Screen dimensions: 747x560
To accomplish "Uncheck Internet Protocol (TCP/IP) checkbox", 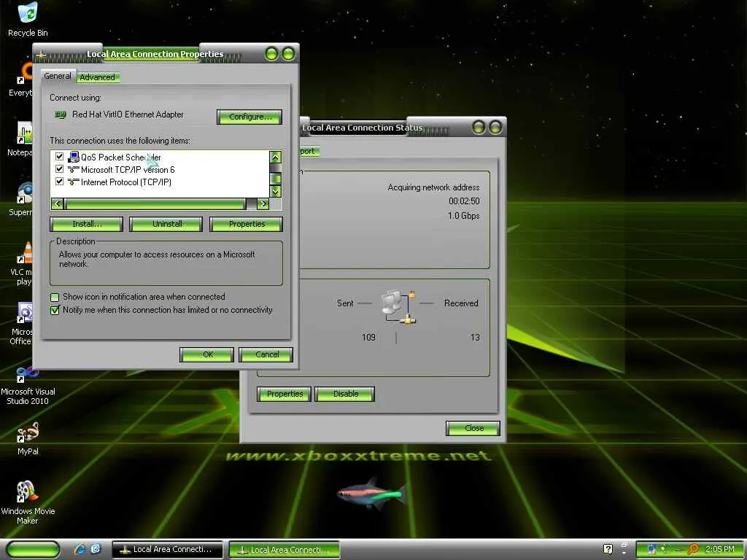I will 60,181.
